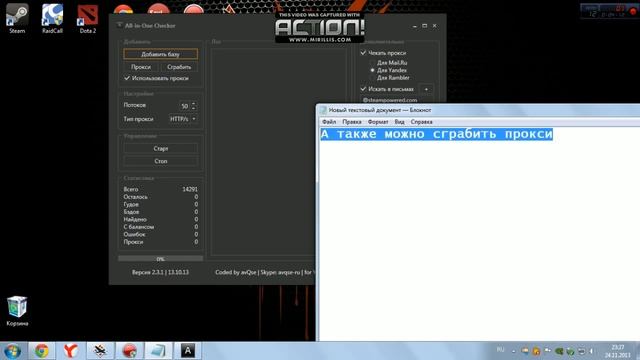Viewport: 640px width, 360px height.
Task: Toggle Искать в письмах checkbox
Action: (363, 89)
